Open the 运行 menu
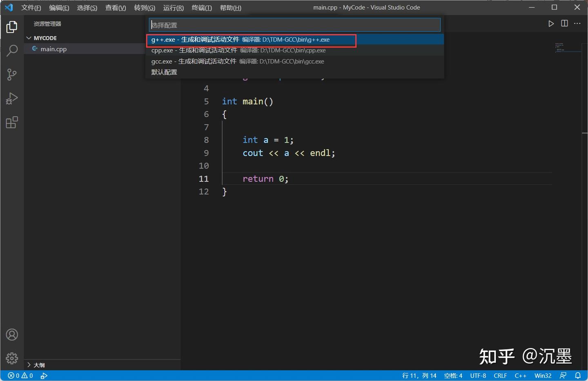The height and width of the screenshot is (381, 588). pos(173,7)
